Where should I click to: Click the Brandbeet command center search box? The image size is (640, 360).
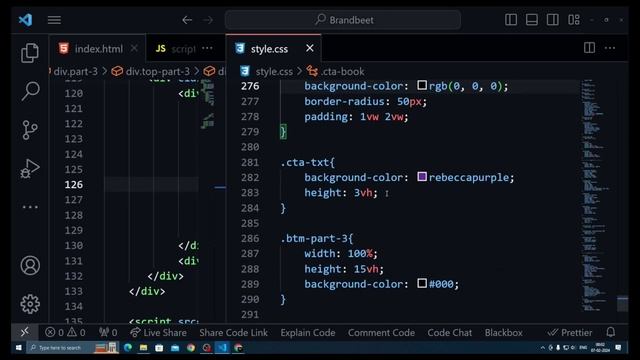click(343, 20)
